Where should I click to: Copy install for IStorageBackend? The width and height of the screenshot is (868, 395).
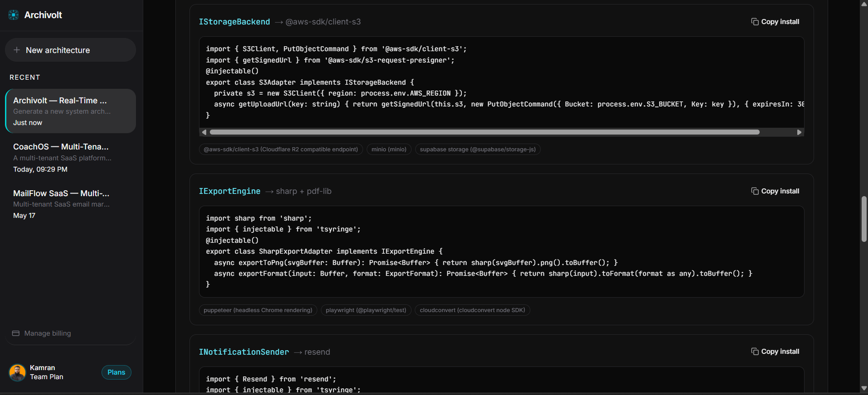[775, 22]
